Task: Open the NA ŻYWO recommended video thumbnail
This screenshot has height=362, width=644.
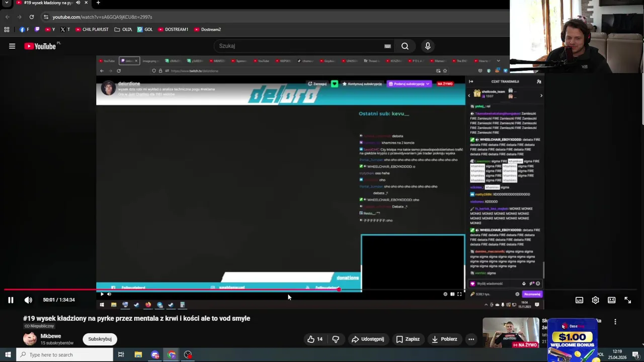Action: [x=511, y=333]
